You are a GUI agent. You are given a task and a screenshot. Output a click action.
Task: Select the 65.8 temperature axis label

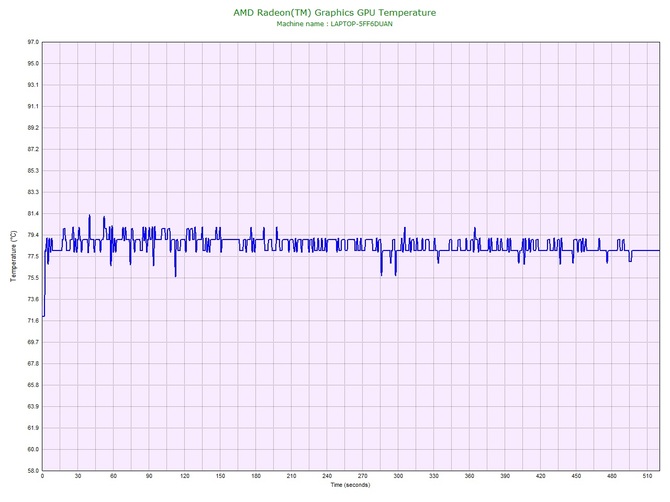(x=32, y=385)
